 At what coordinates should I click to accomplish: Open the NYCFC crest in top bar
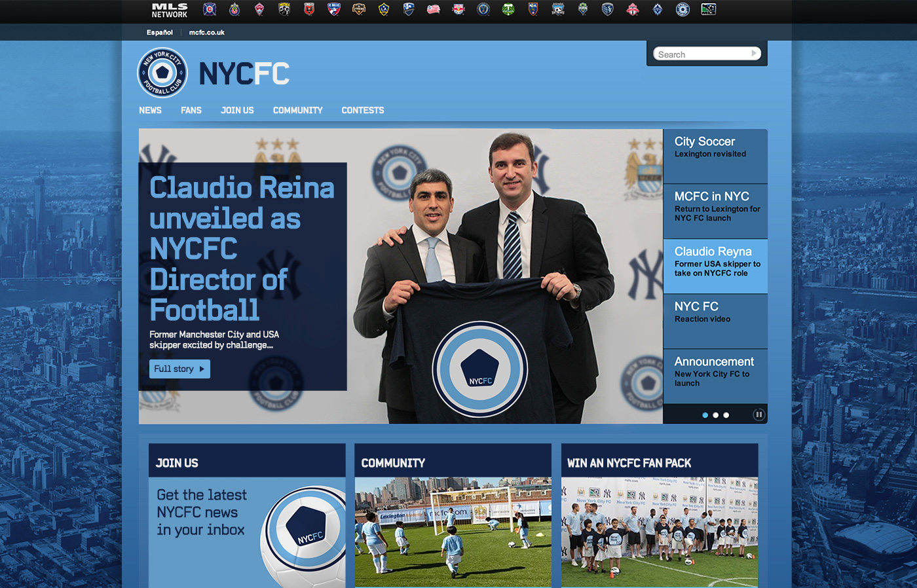click(x=683, y=9)
